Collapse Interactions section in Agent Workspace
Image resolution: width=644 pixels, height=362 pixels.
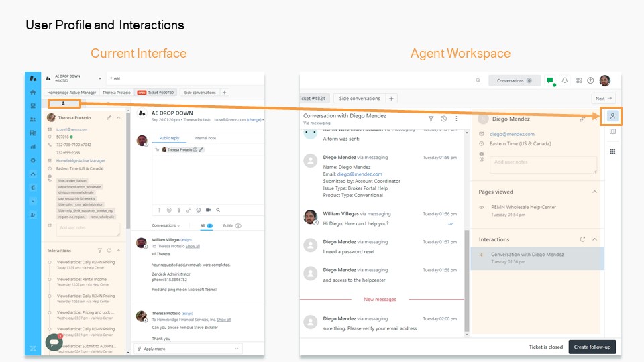(594, 239)
